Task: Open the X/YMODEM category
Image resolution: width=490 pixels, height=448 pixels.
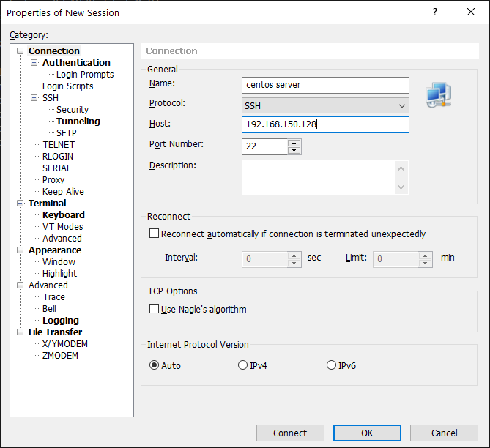Action: [x=65, y=343]
